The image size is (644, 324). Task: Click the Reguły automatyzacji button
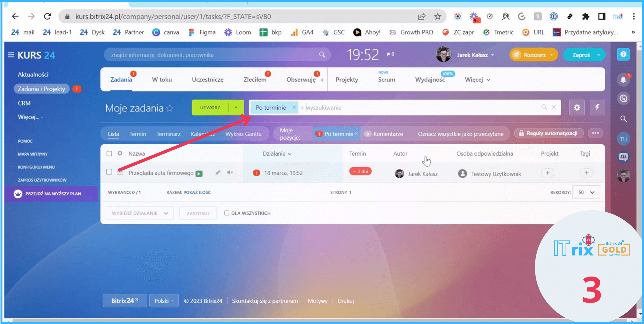point(548,133)
